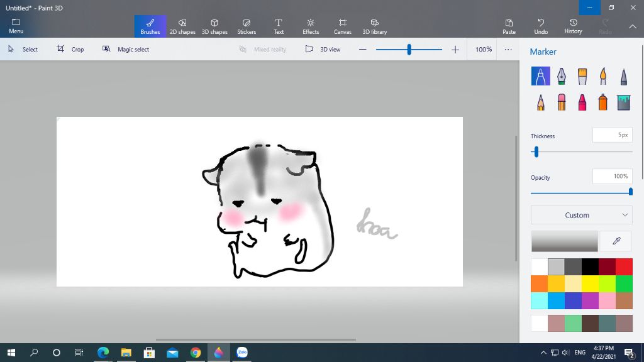Open Zalo from the taskbar
The height and width of the screenshot is (362, 644).
(242, 353)
